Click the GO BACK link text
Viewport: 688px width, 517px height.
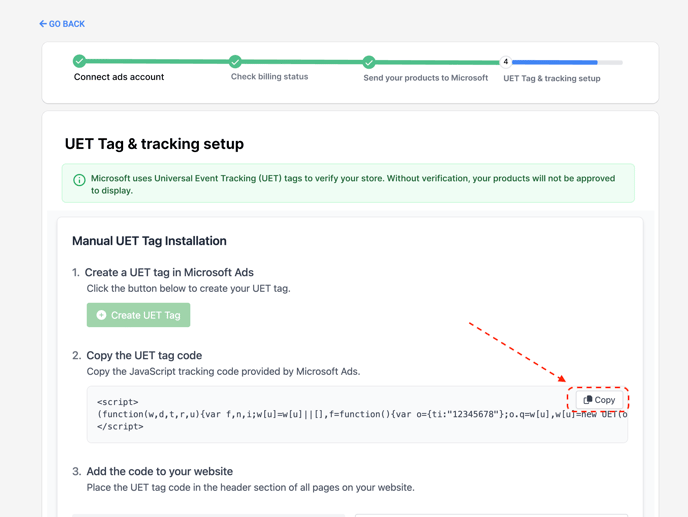pyautogui.click(x=67, y=24)
